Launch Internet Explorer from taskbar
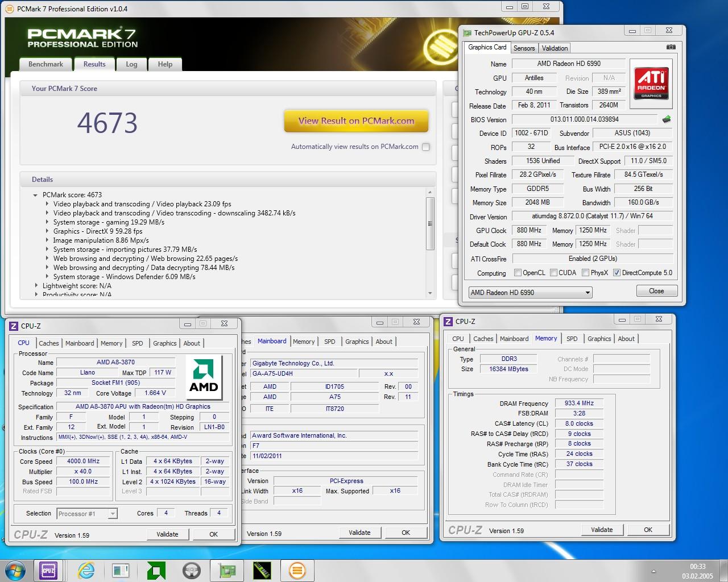The height and width of the screenshot is (582, 728). click(86, 570)
